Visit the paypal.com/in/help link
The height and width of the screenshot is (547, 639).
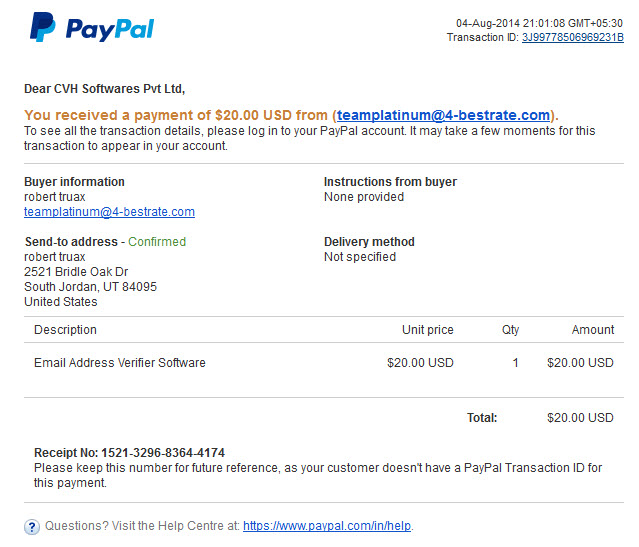point(327,526)
